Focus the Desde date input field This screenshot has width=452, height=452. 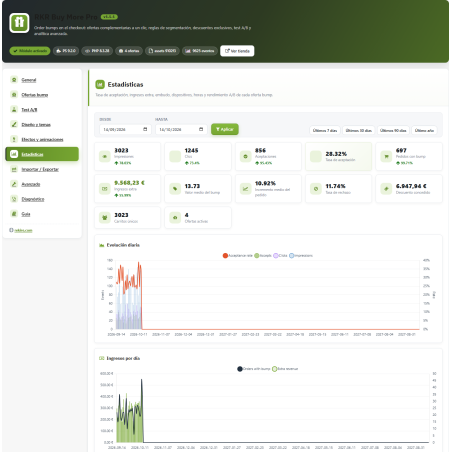[x=125, y=129]
